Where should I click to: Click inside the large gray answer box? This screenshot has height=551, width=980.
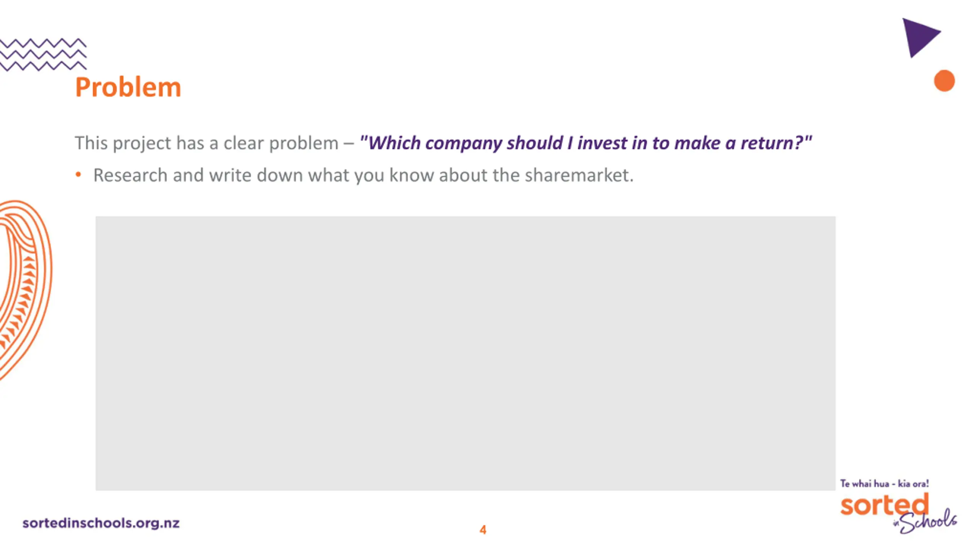465,353
